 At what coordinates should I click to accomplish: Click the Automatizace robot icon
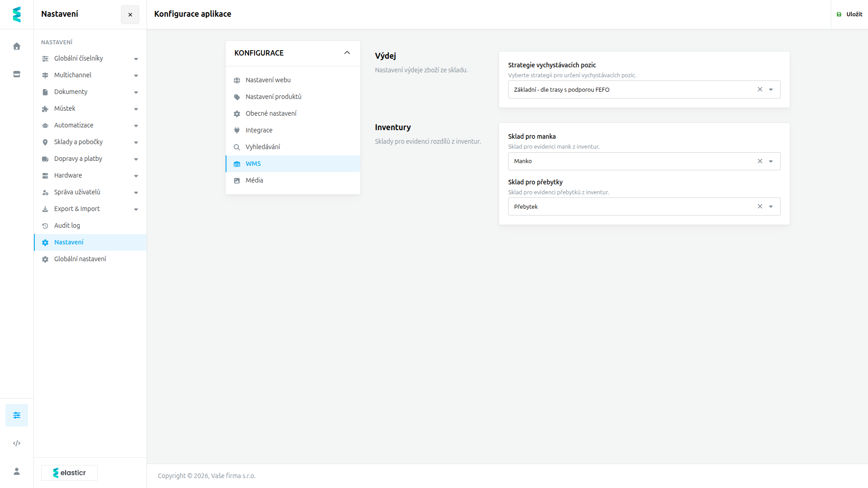[x=45, y=126]
